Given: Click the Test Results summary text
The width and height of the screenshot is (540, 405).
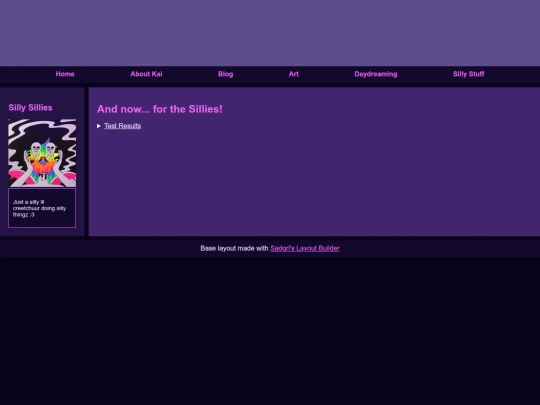Looking at the screenshot, I should [x=123, y=126].
